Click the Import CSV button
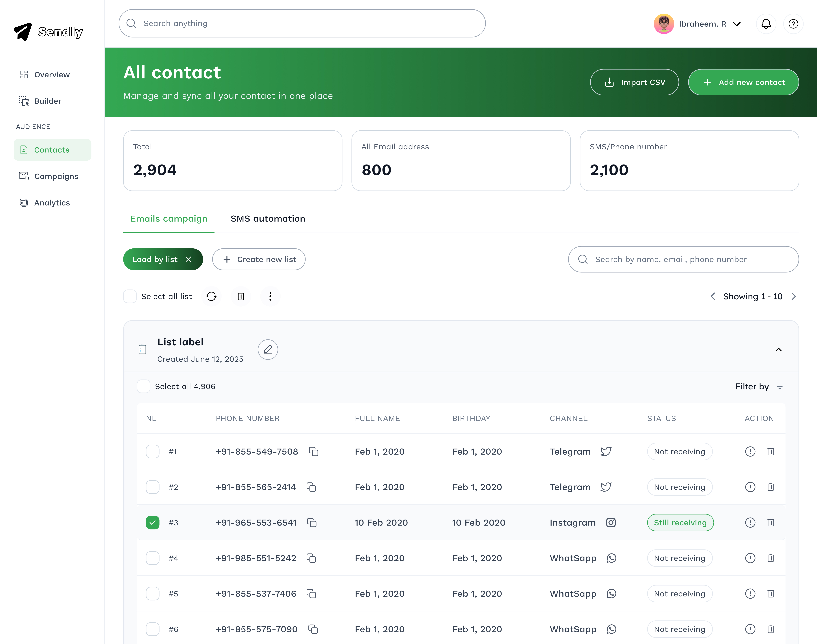This screenshot has height=644, width=817. pyautogui.click(x=634, y=82)
